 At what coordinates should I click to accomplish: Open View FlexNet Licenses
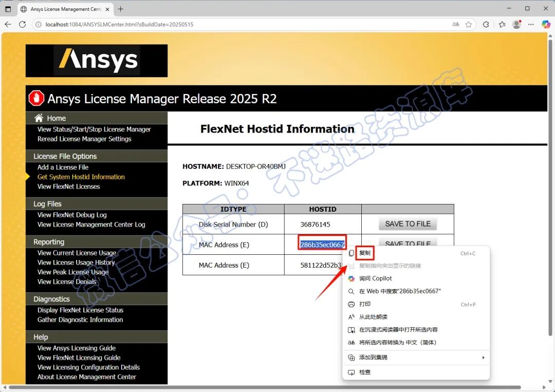69,186
